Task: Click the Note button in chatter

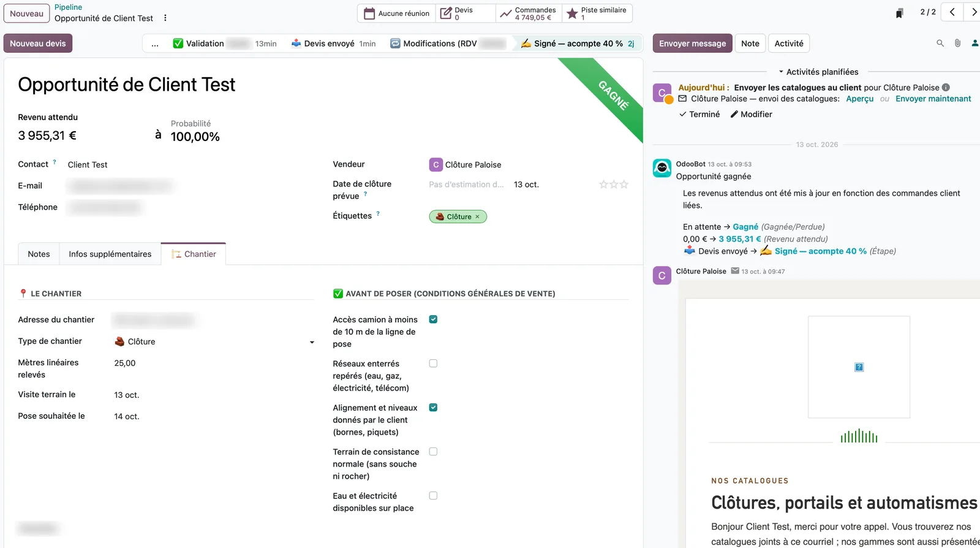Action: click(750, 44)
